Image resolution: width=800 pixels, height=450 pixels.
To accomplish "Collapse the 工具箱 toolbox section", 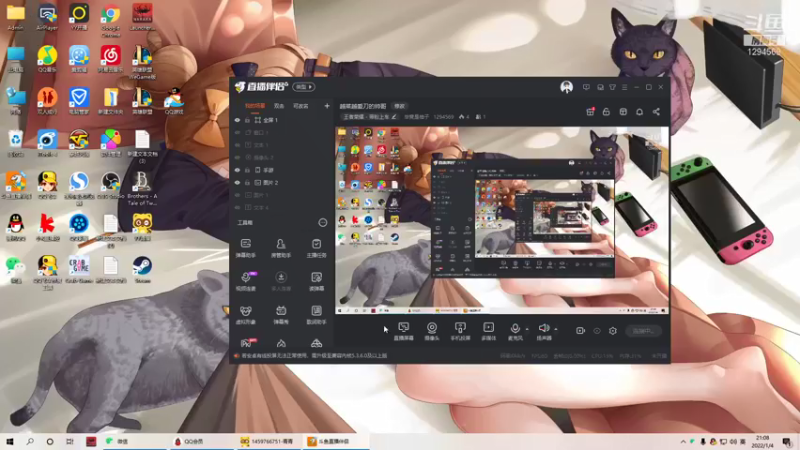I will (x=322, y=222).
